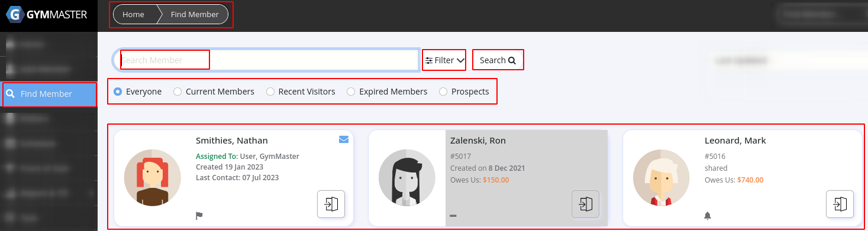Open Find Member in the sidebar
The width and height of the screenshot is (868, 231).
[49, 94]
